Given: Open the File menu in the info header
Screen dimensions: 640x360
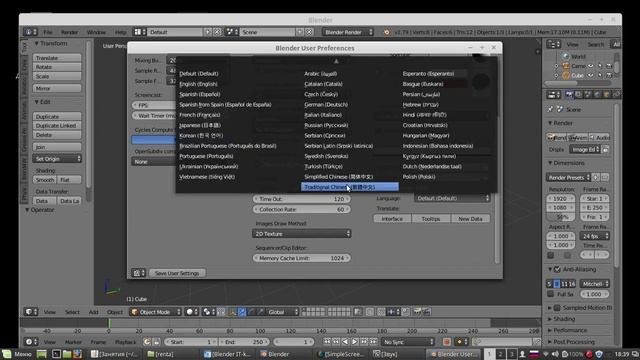Looking at the screenshot, I should click(x=48, y=32).
